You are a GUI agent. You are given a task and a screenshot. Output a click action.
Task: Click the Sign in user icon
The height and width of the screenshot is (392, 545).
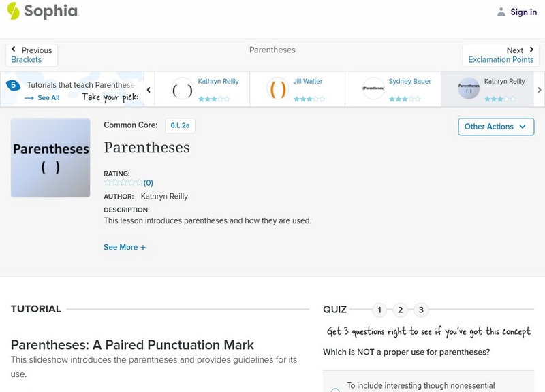click(x=501, y=12)
